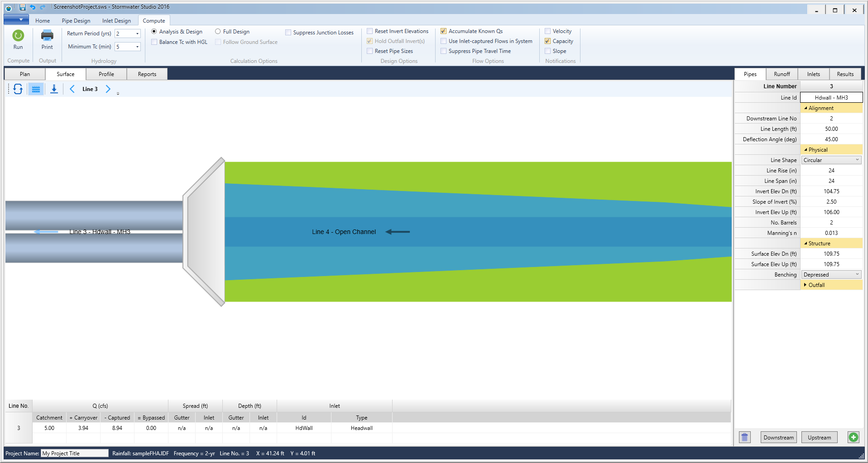
Task: Select the Full Design radio button
Action: pos(218,31)
